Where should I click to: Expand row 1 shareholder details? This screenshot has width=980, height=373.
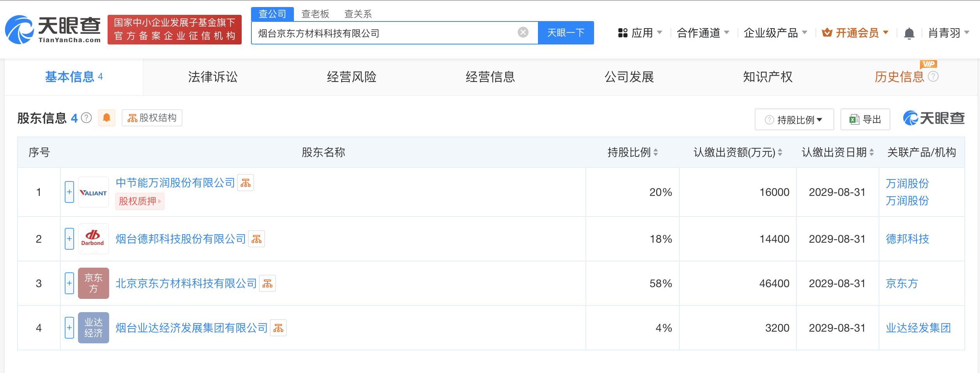(69, 192)
